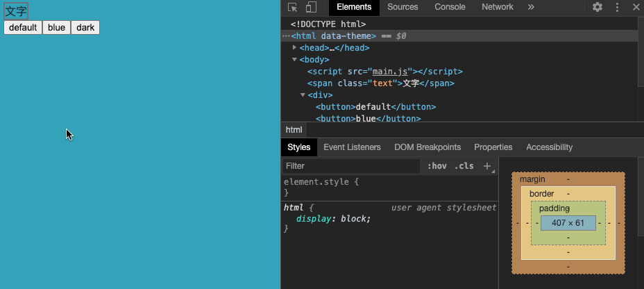The width and height of the screenshot is (644, 289).
Task: Collapse the div element node
Action: pyautogui.click(x=303, y=95)
